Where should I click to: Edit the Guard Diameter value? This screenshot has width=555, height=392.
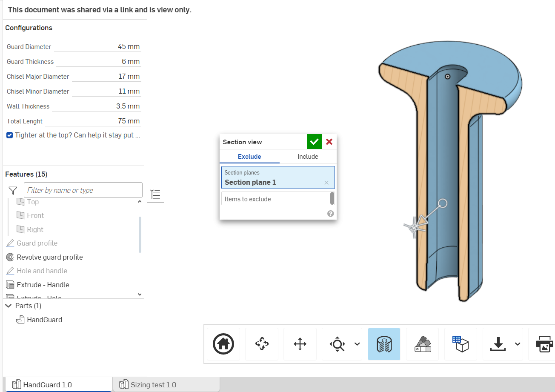coord(97,47)
